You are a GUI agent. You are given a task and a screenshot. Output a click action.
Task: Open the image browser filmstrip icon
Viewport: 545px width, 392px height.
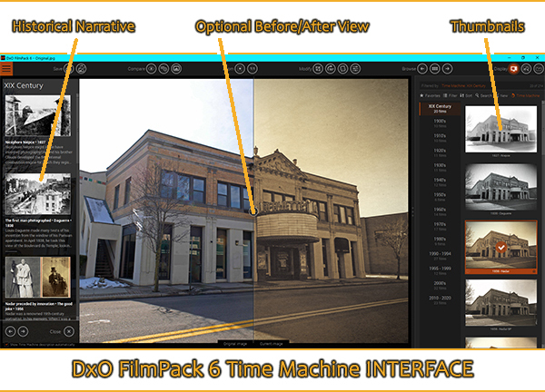pos(435,69)
